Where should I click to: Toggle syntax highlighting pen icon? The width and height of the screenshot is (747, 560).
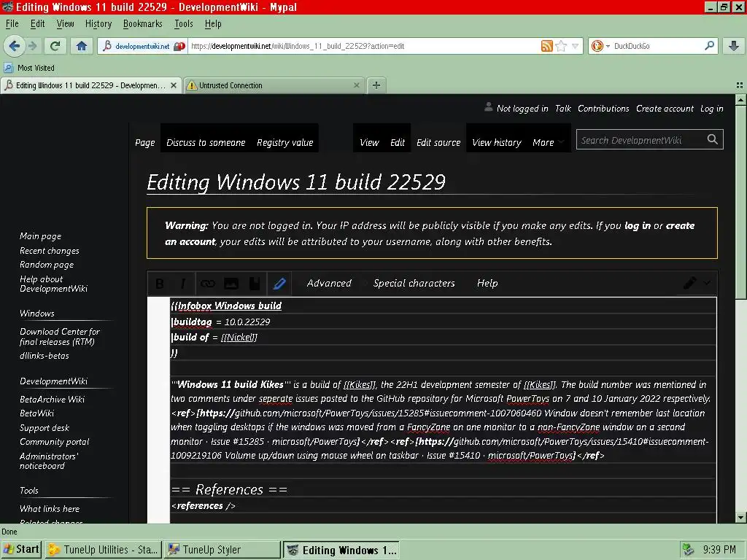(x=279, y=284)
